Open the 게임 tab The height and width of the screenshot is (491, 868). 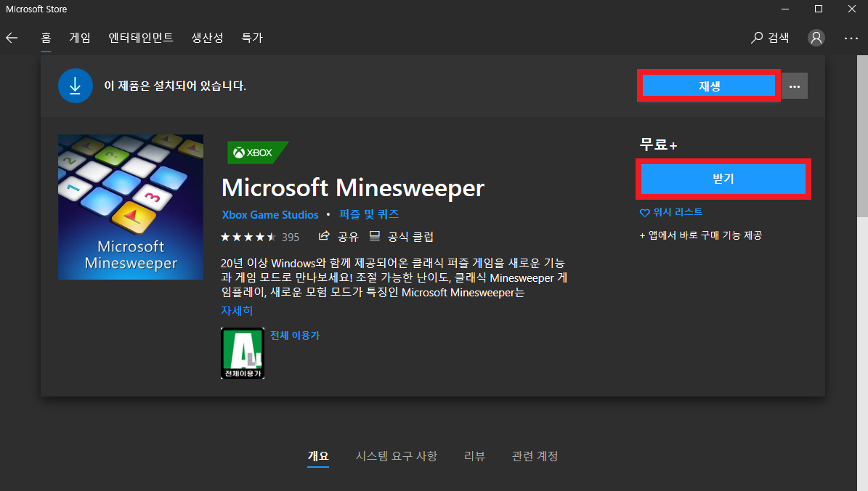pos(80,38)
